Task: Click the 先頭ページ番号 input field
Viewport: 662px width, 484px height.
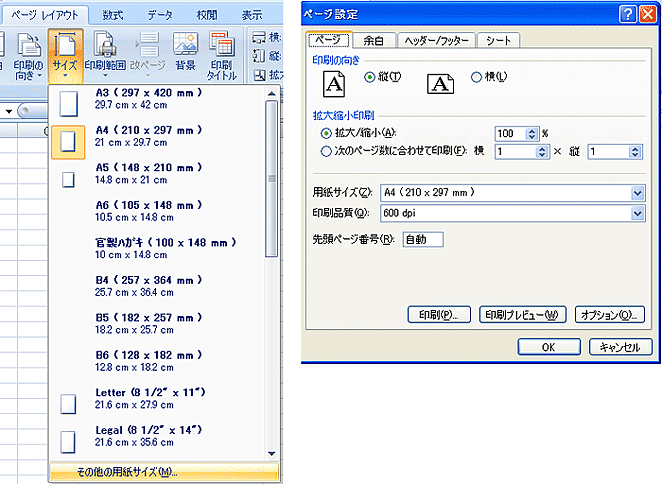Action: coord(421,239)
